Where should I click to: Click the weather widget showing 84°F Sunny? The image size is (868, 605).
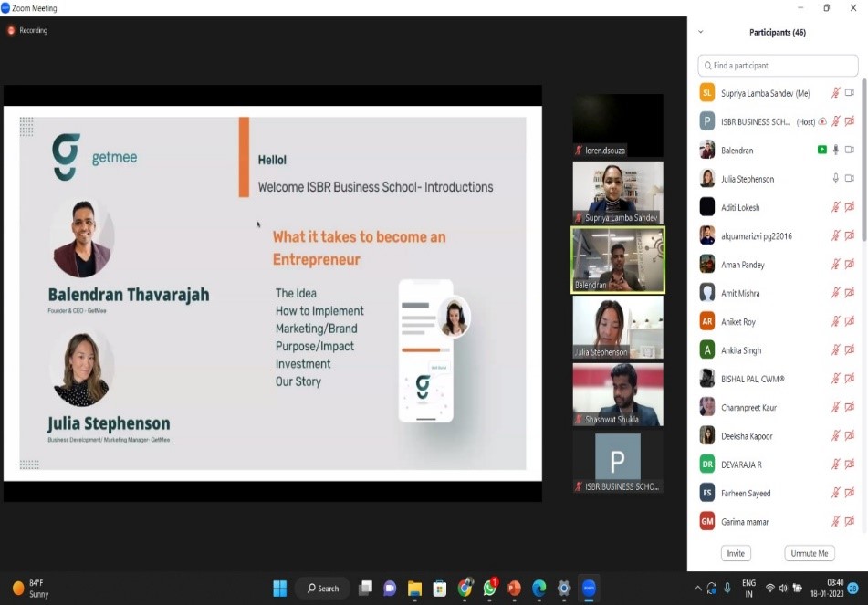pos(32,589)
